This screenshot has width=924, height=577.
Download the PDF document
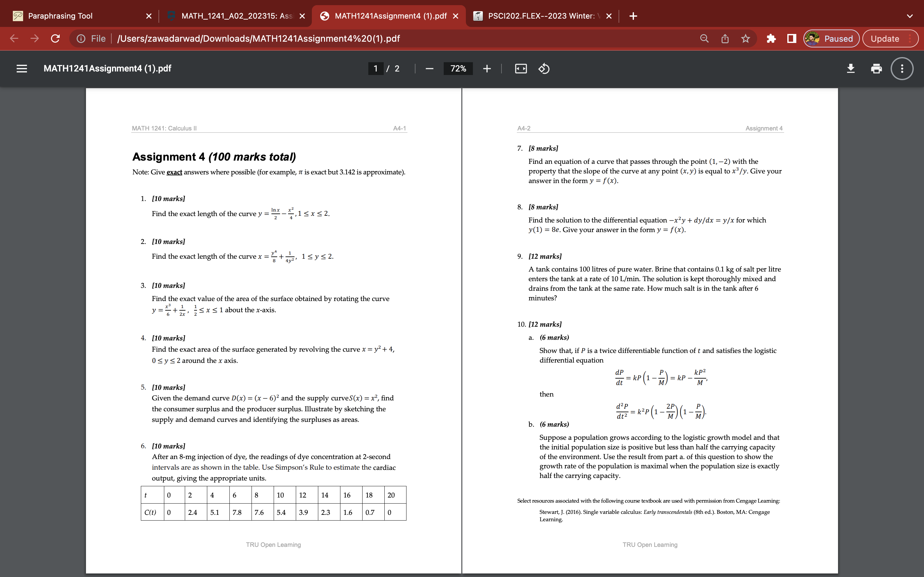coord(851,69)
